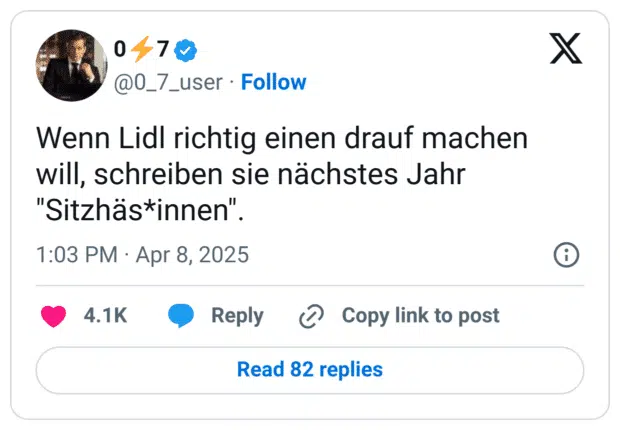Open Read 82 replies
620x430 pixels.
coord(310,370)
